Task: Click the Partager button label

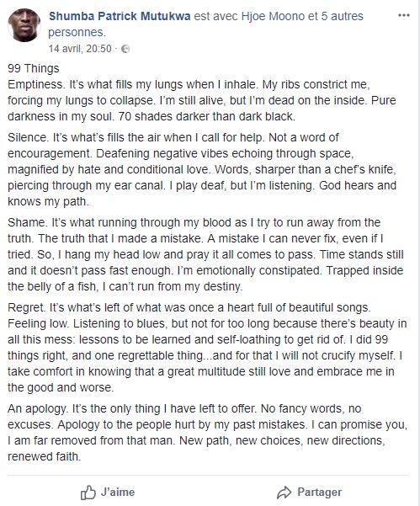Action: (x=319, y=493)
